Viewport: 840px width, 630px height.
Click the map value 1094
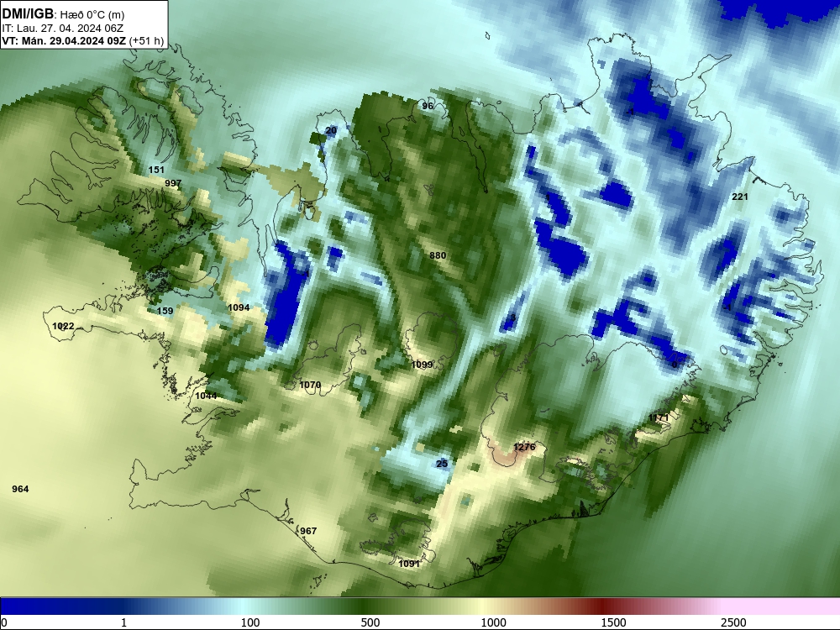[x=239, y=307]
